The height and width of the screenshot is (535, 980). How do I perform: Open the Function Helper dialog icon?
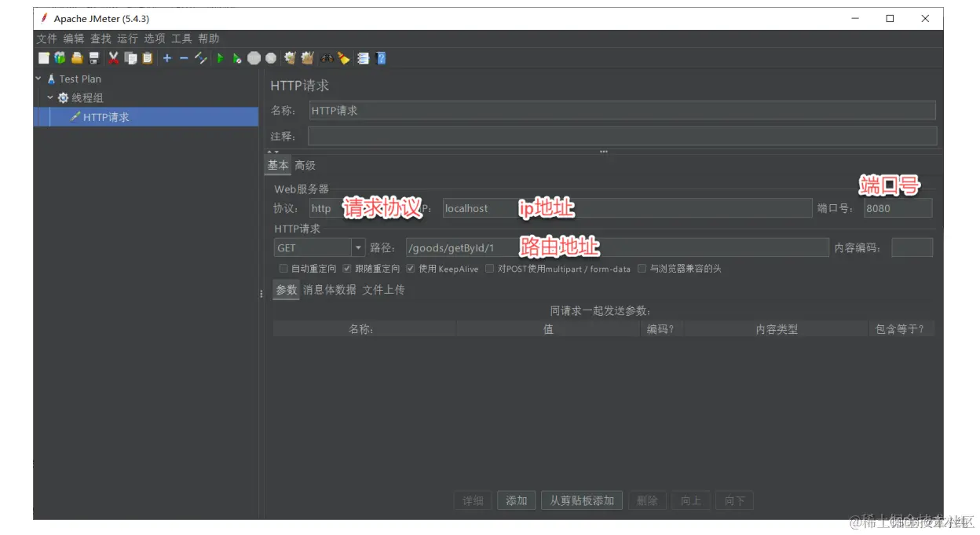[x=364, y=58]
